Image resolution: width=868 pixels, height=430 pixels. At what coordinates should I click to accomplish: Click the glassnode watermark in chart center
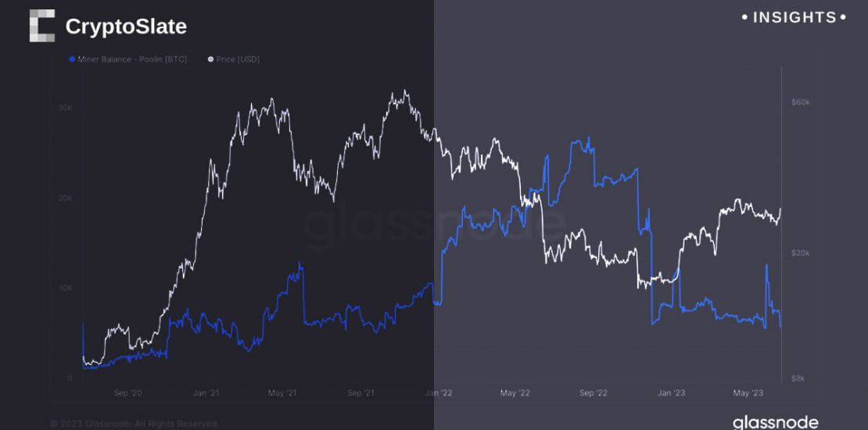click(x=434, y=223)
